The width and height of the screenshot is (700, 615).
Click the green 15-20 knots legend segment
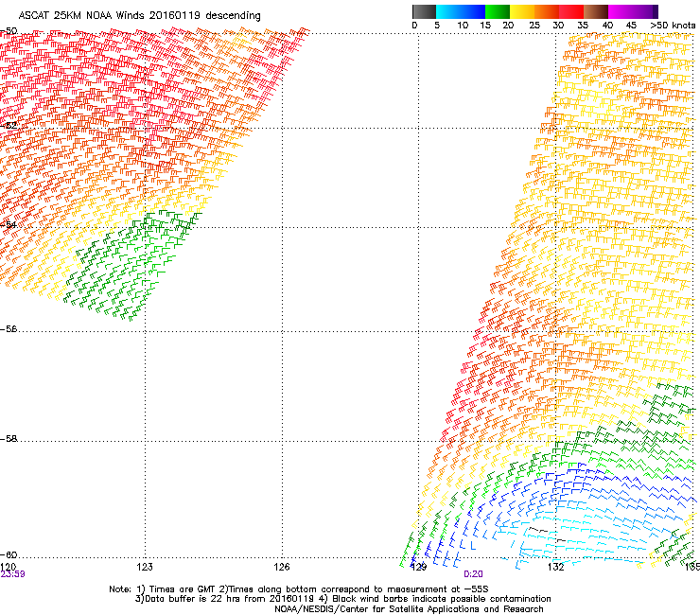498,11
